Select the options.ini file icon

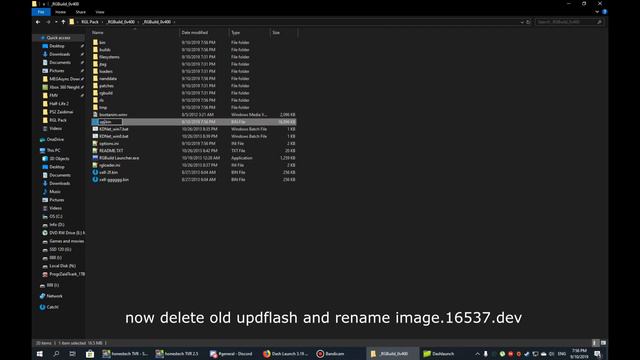(x=95, y=144)
